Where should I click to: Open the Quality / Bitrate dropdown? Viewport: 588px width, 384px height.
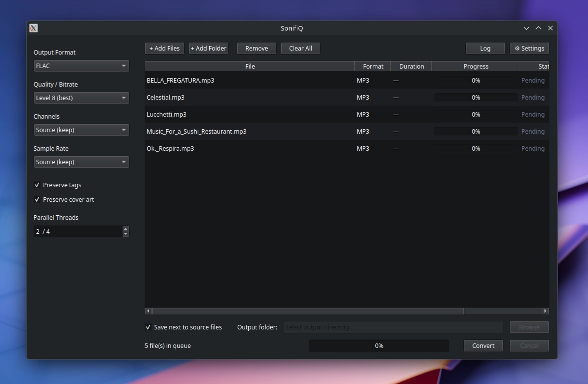pos(82,98)
